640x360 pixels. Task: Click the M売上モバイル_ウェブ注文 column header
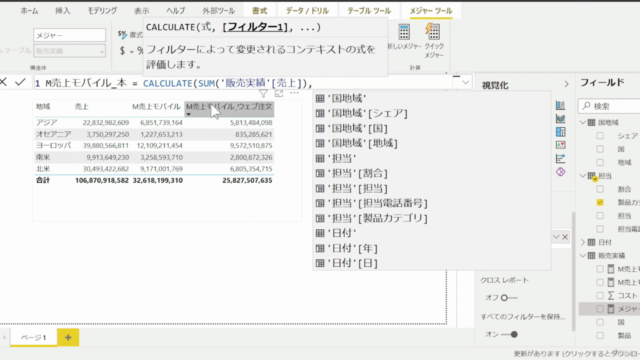click(229, 109)
